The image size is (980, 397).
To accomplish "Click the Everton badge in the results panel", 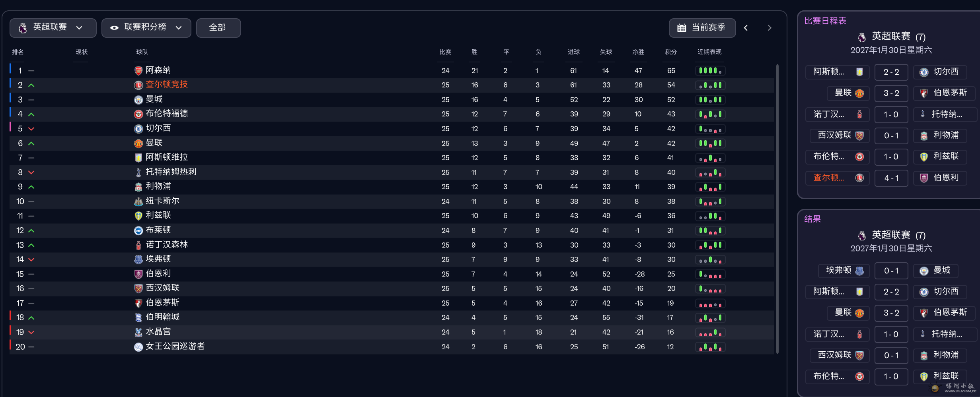I will click(x=859, y=271).
